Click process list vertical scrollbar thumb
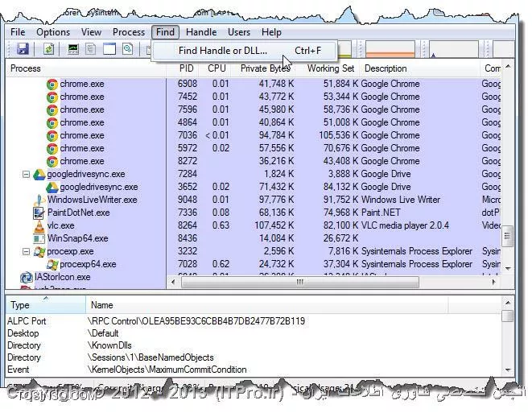 (508, 235)
